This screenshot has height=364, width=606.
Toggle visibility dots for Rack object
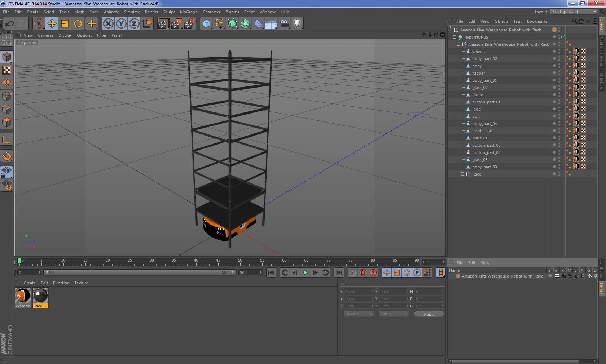[x=559, y=174]
